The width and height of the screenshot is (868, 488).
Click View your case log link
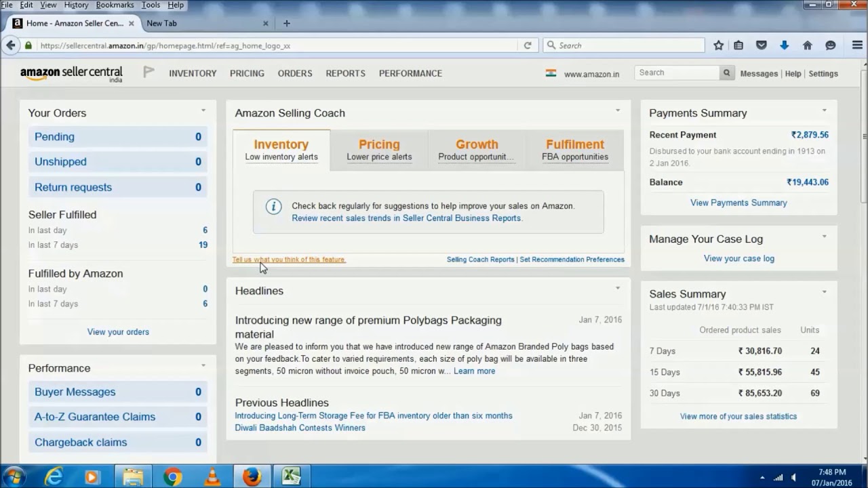point(738,258)
